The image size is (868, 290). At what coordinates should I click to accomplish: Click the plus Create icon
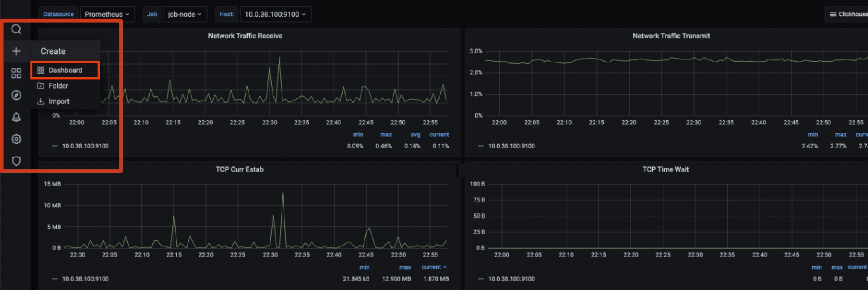(16, 51)
